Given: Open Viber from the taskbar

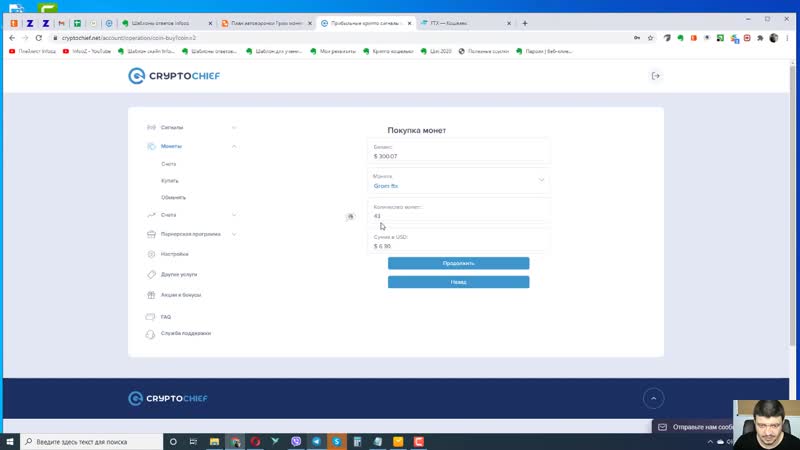Looking at the screenshot, I should tap(296, 441).
